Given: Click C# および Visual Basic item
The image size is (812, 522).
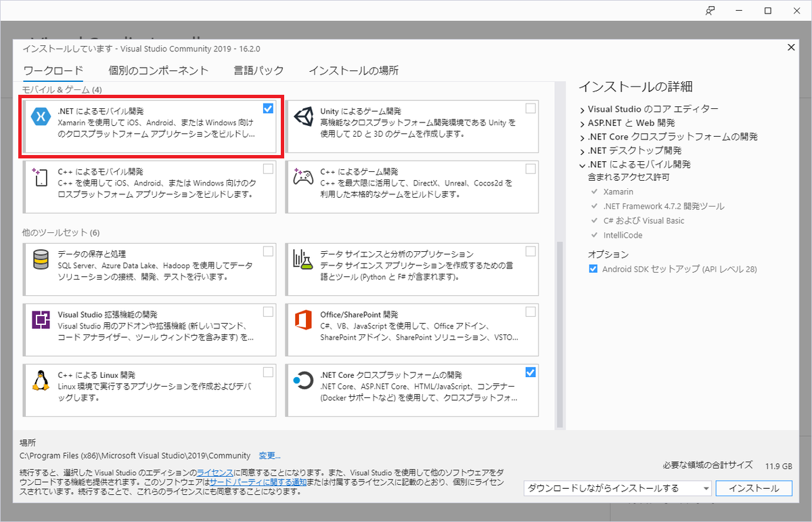Looking at the screenshot, I should 644,221.
